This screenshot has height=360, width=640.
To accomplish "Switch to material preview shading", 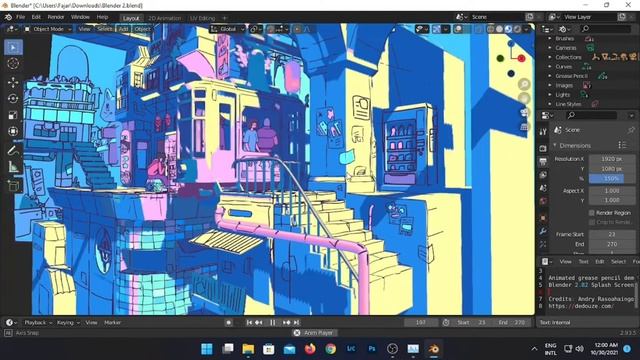I will click(508, 29).
